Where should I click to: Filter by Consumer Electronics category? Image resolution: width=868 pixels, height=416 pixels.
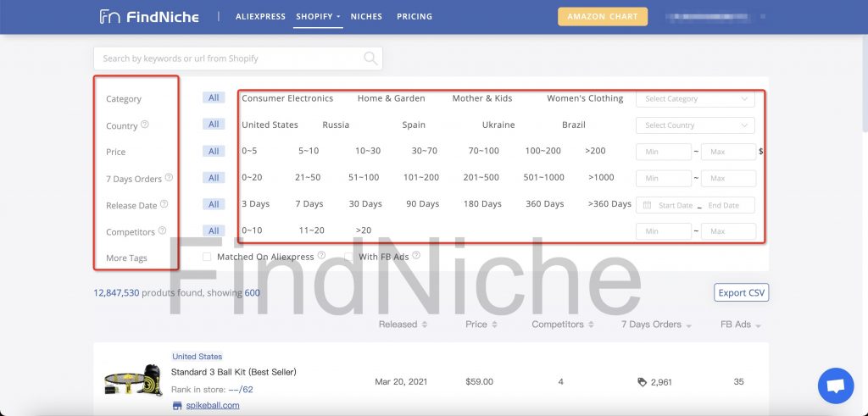[287, 98]
